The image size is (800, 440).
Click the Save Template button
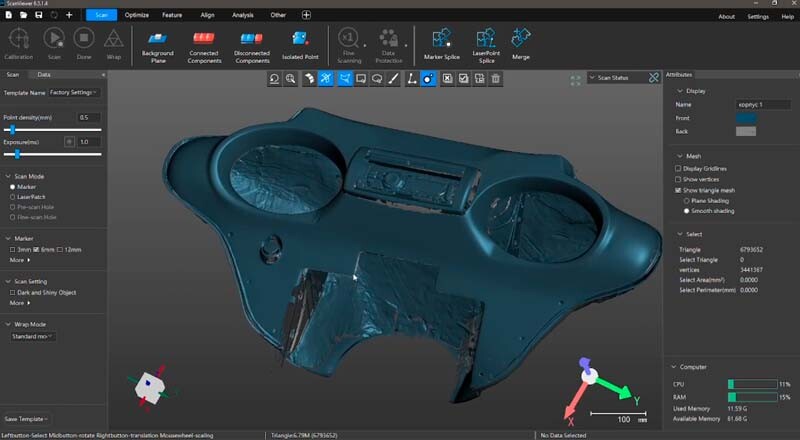tap(27, 418)
